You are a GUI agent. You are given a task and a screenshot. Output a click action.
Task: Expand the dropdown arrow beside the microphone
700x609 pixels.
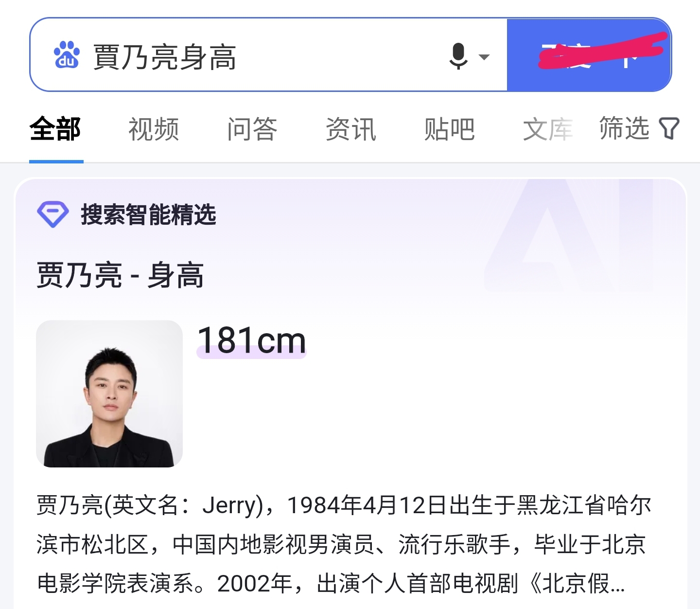point(484,57)
